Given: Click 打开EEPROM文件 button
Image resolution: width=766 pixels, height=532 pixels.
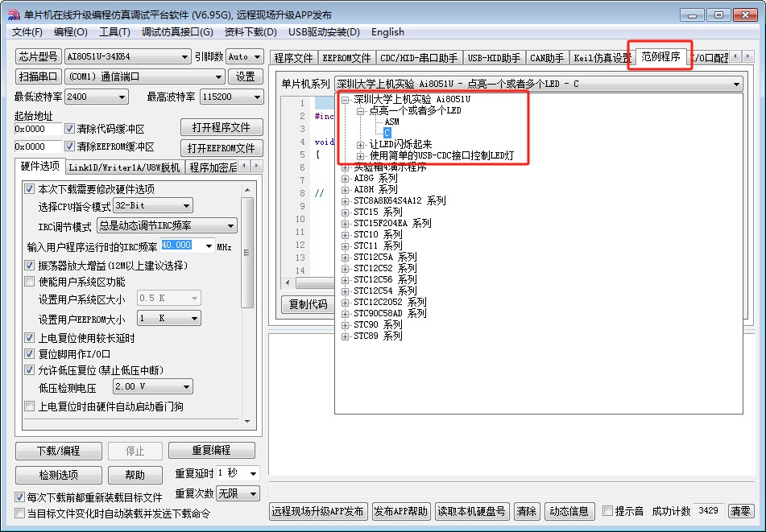Looking at the screenshot, I should pos(222,148).
